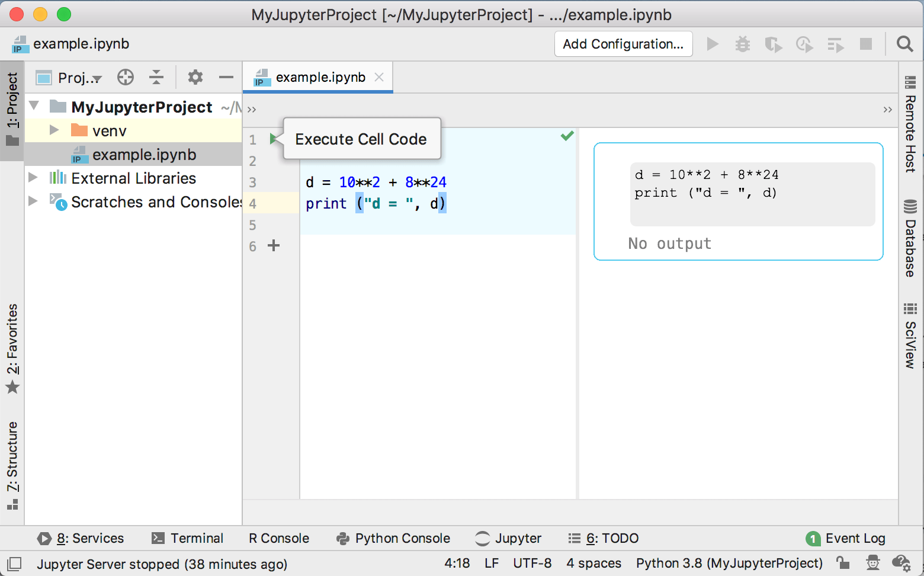The image size is (924, 576).
Task: Click the inspector hat icon in status bar
Action: [872, 563]
